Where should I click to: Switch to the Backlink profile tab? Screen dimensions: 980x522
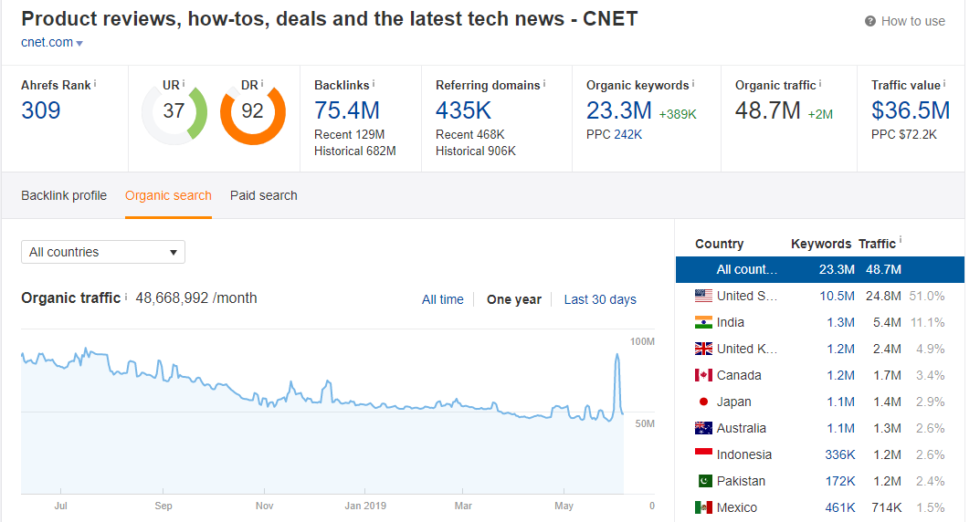click(x=64, y=195)
